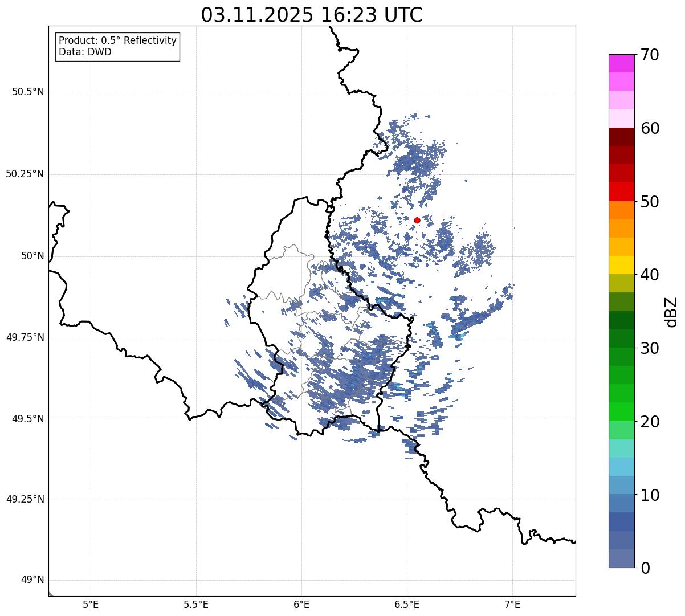Click the red radar site marker dot

(417, 220)
